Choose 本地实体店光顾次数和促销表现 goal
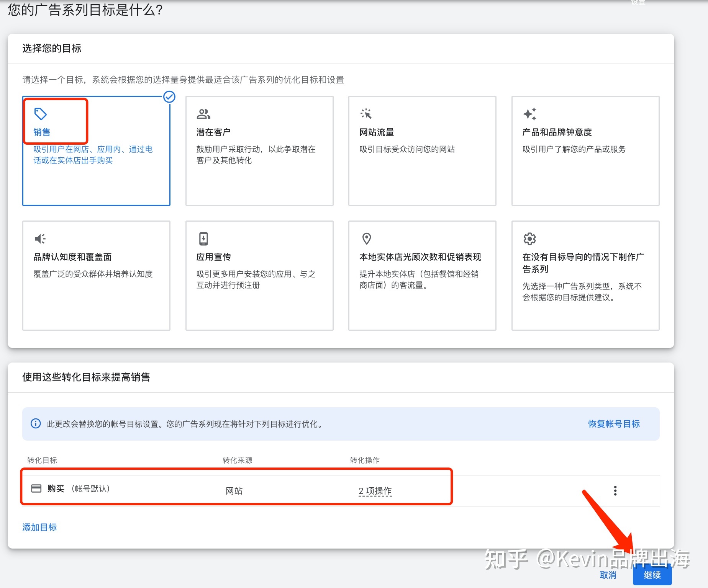This screenshot has height=588, width=708. tap(422, 275)
